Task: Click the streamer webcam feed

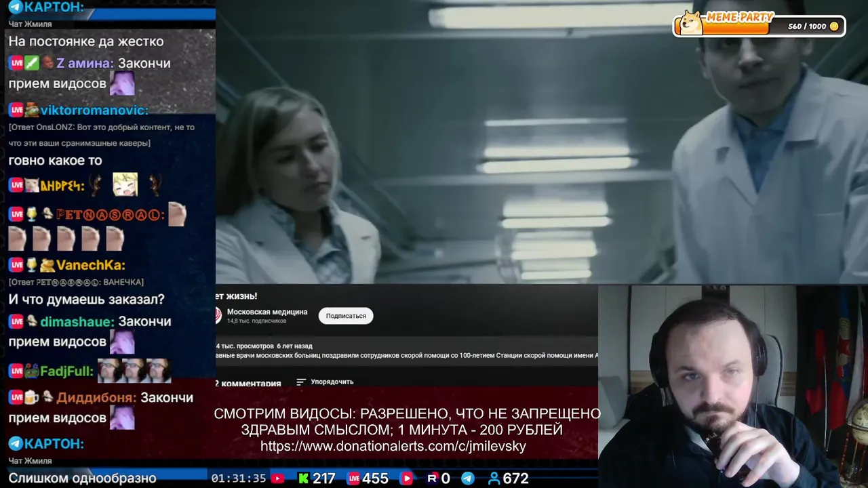Action: (733, 386)
